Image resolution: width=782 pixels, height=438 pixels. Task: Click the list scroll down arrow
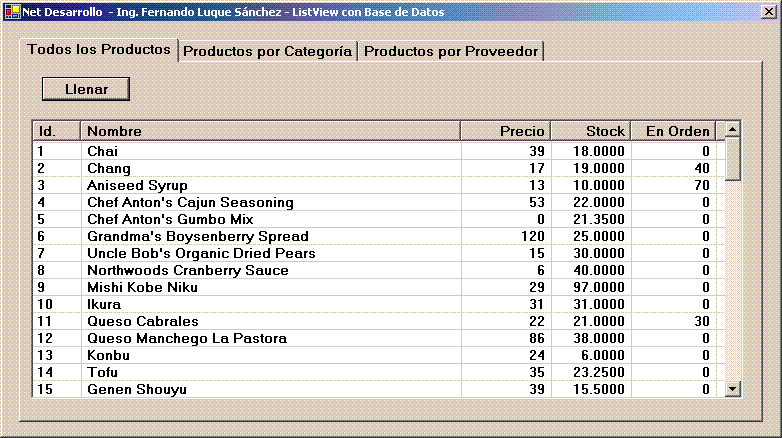click(732, 389)
